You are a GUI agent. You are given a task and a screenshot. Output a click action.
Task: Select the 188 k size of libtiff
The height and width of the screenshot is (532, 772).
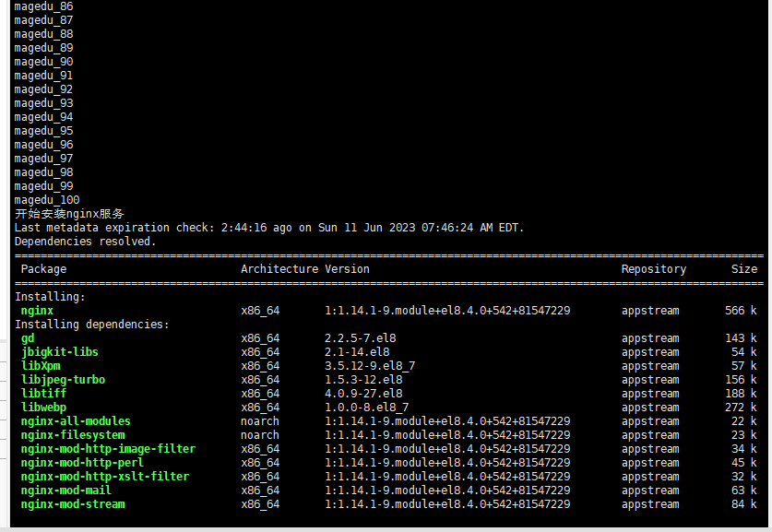[x=741, y=393]
